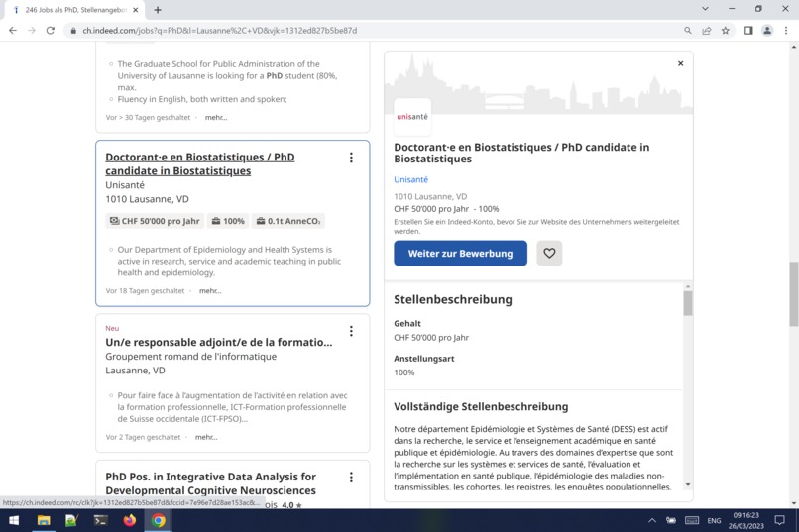Image resolution: width=799 pixels, height=532 pixels.
Task: Click Groupement romand de l'informatique company name
Action: tap(191, 357)
